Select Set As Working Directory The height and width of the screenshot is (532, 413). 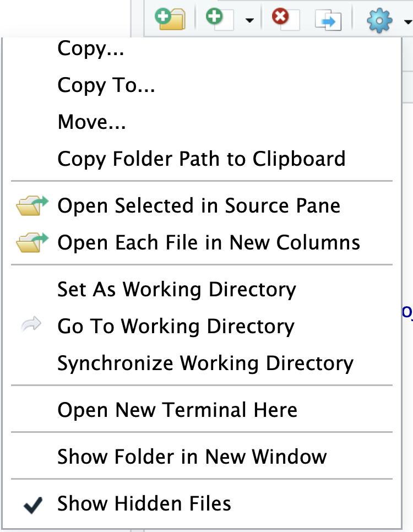[x=177, y=290]
